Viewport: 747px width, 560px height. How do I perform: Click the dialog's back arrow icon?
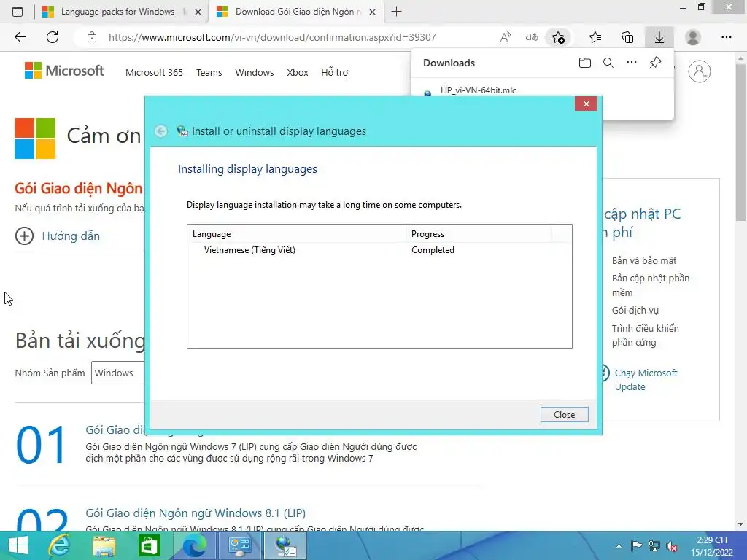pos(161,131)
